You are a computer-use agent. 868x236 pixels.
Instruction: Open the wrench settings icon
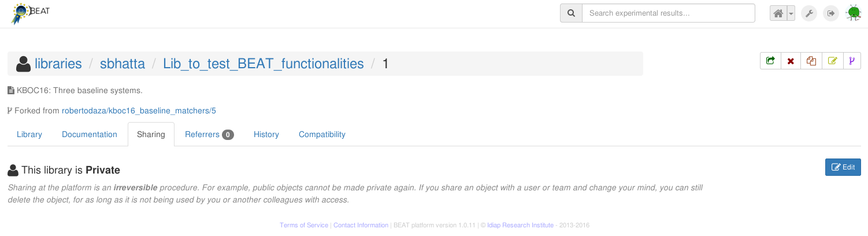[809, 13]
